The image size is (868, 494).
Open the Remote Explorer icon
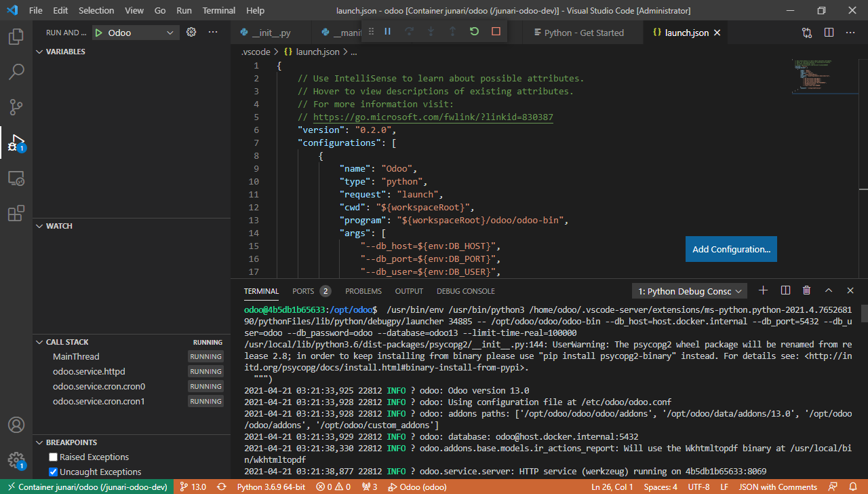point(16,178)
